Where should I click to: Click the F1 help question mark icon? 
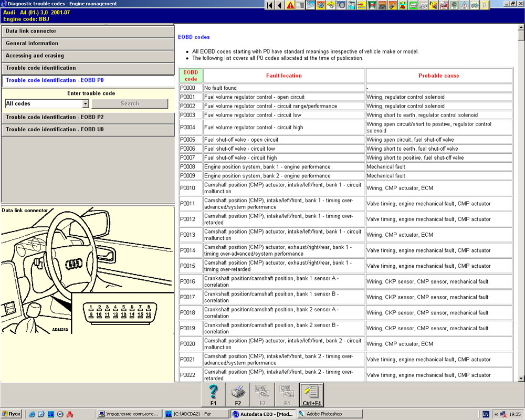[213, 395]
